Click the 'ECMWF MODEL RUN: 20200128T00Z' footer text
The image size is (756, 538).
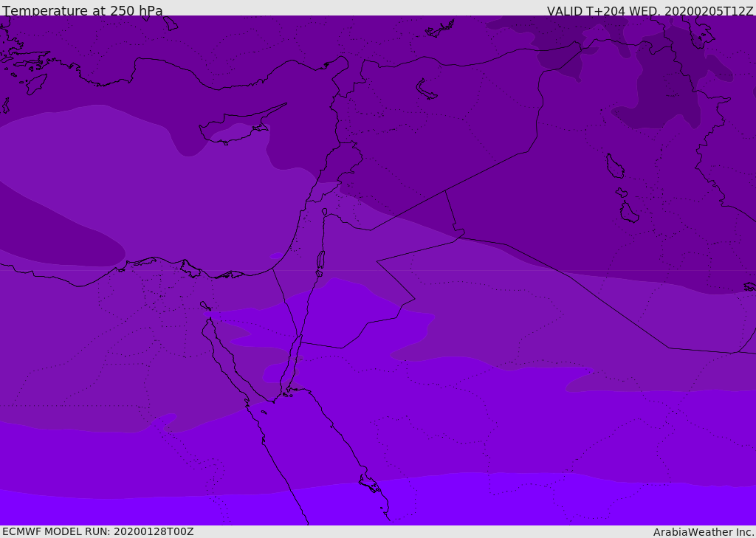tap(98, 531)
